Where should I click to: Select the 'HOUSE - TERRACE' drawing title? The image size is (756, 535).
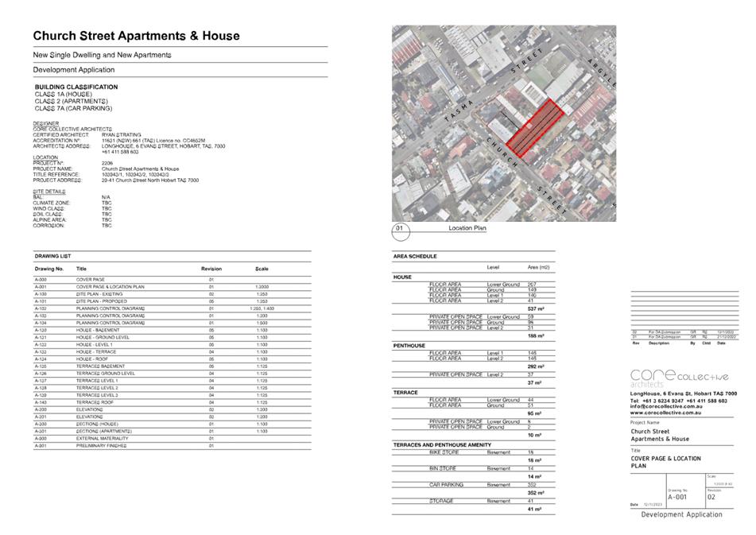click(96, 352)
